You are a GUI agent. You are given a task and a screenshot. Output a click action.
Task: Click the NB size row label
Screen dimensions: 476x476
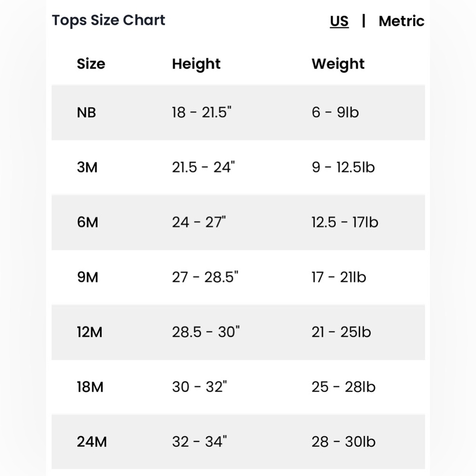click(x=86, y=113)
